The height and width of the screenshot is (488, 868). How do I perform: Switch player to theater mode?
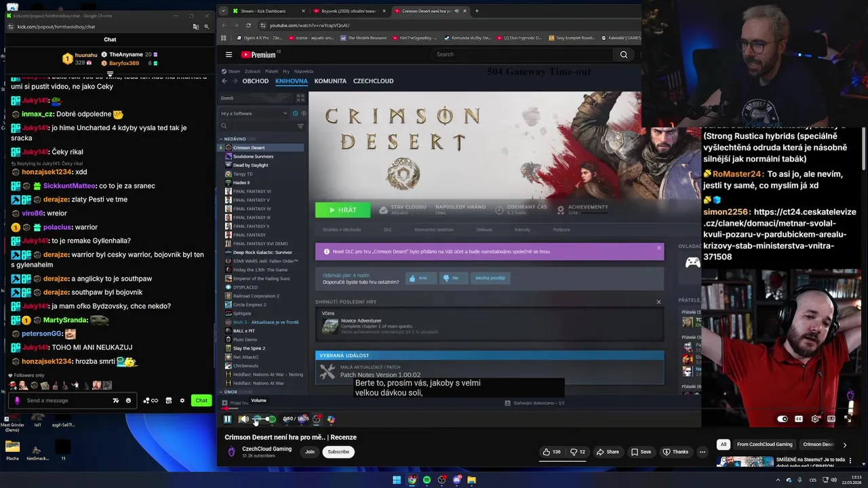click(831, 419)
